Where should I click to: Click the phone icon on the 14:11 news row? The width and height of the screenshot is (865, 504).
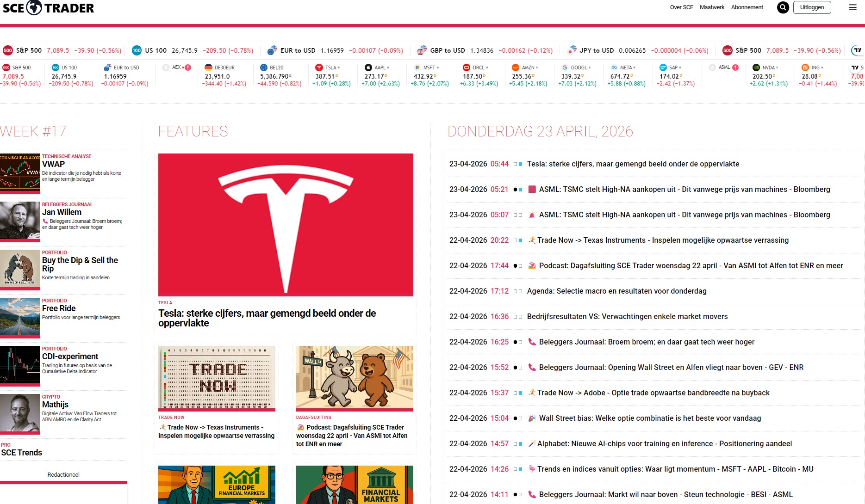pos(532,494)
